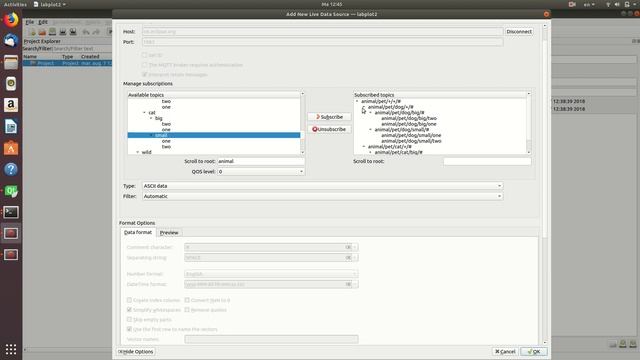The width and height of the screenshot is (640, 360).
Task: Open the Type dropdown showing ASCII data
Action: (322, 186)
